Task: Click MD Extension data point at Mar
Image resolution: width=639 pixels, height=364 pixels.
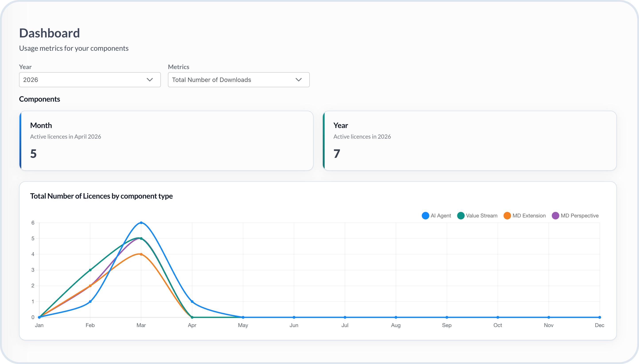Action: (x=141, y=254)
